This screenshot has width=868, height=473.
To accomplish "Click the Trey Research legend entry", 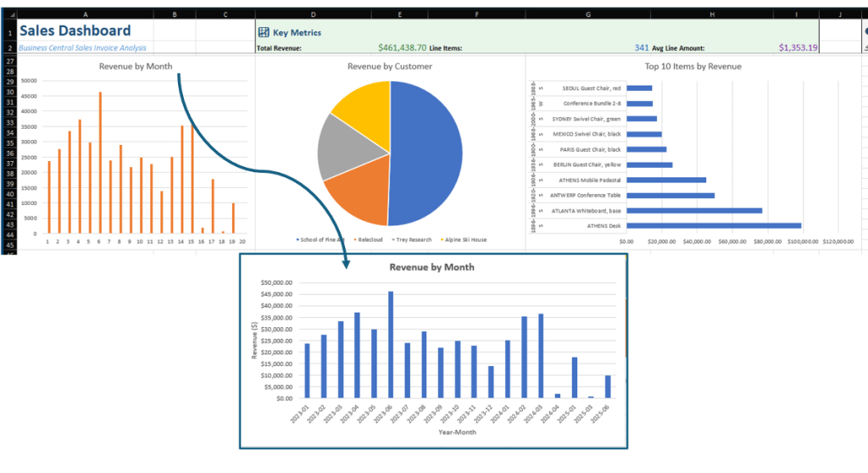I will (415, 240).
